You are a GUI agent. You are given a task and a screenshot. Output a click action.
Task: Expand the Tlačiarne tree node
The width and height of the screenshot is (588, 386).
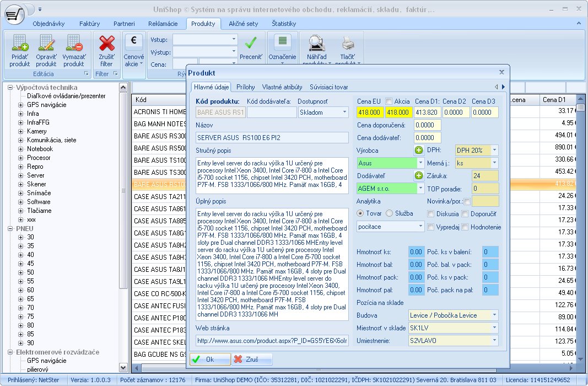pyautogui.click(x=20, y=211)
